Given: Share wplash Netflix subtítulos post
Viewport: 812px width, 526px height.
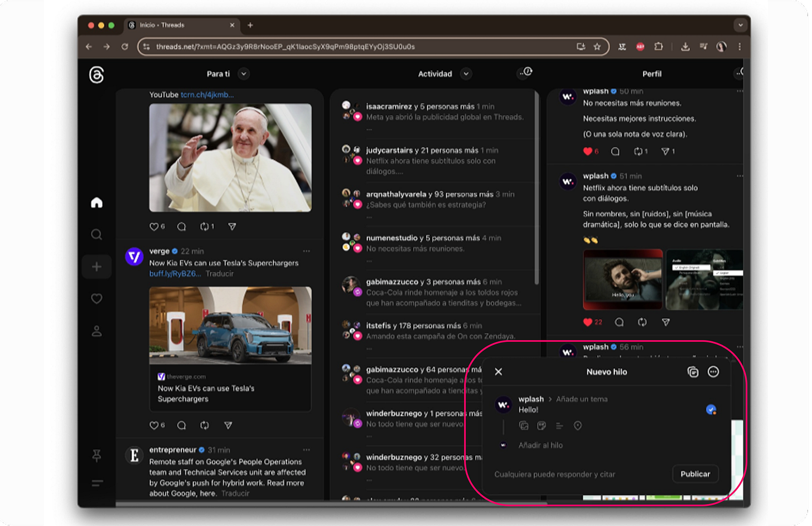Looking at the screenshot, I should [x=666, y=322].
